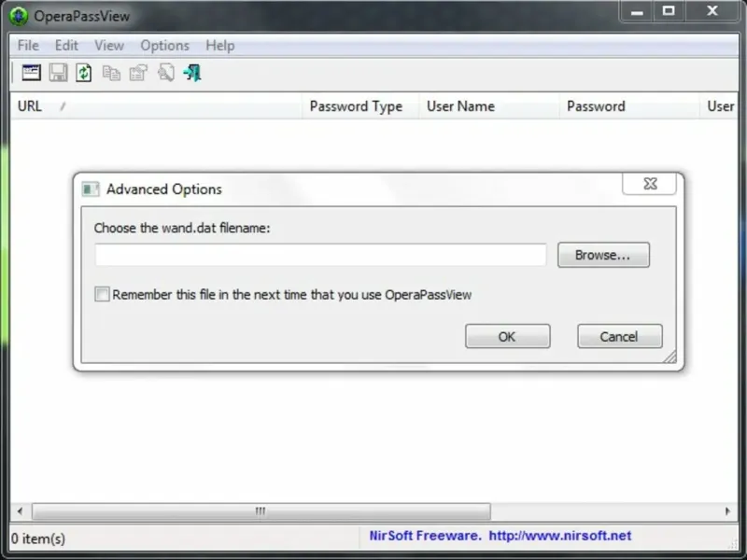Confirm with the OK button

507,337
